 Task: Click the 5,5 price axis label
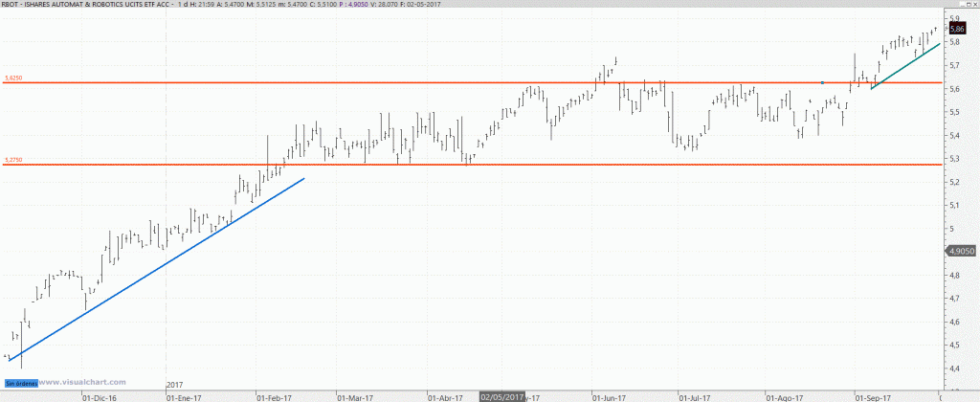click(954, 112)
